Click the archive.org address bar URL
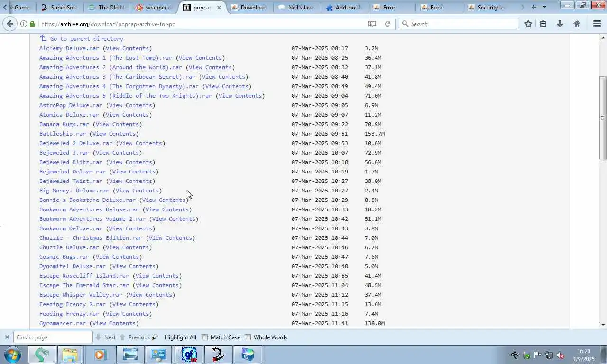 (x=108, y=24)
